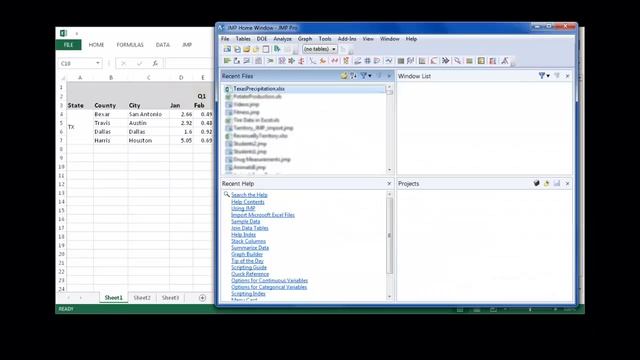Viewport: 640px width, 360px height.
Task: Select the Sheet1 tab in Excel
Action: click(x=113, y=298)
